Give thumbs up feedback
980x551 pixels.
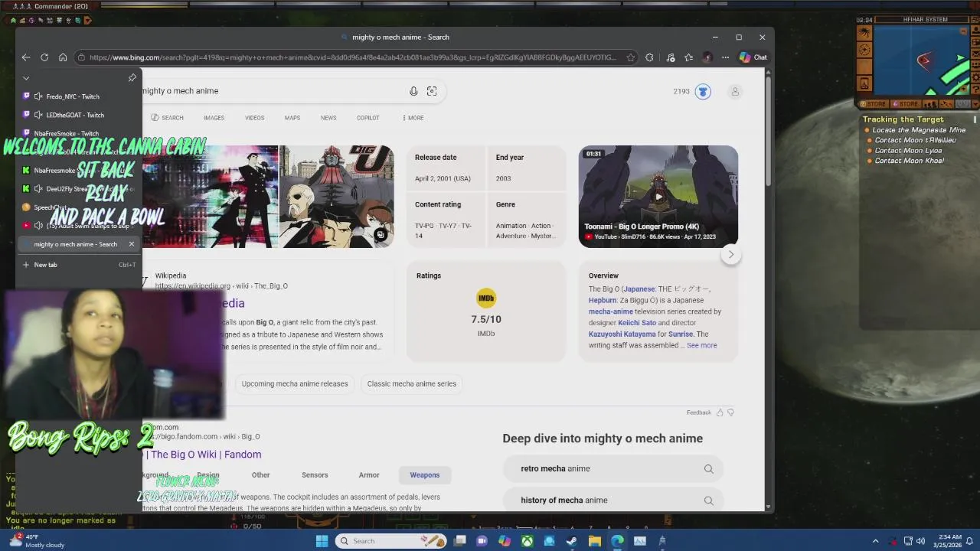coord(719,412)
